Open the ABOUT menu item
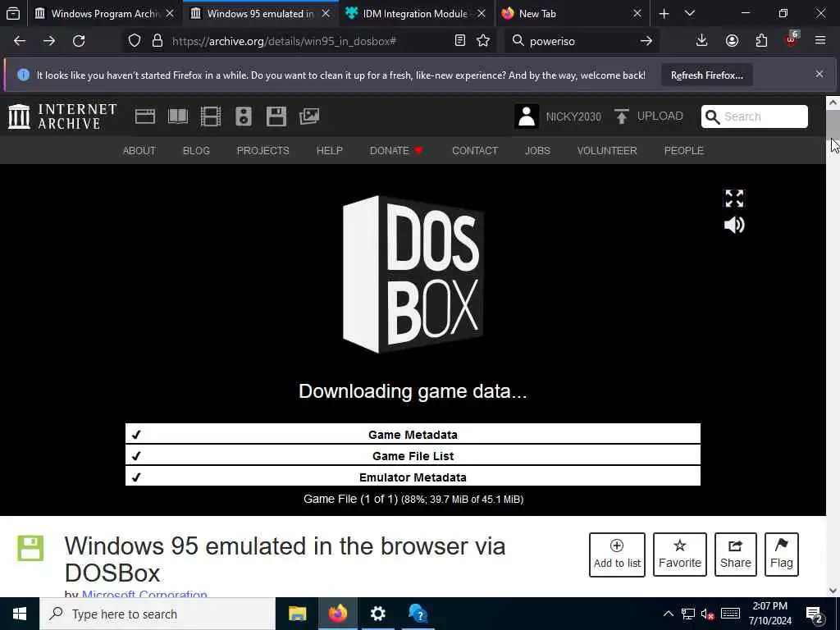 139,151
